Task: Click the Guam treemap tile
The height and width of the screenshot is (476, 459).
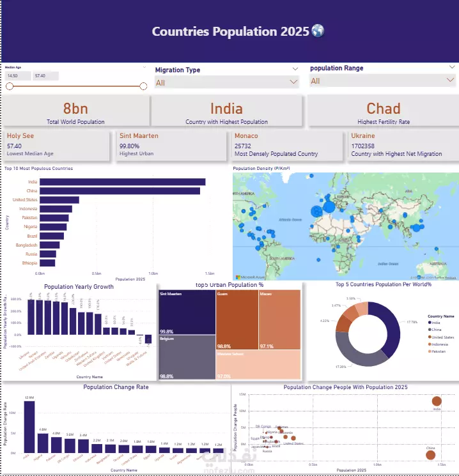Action: 237,319
